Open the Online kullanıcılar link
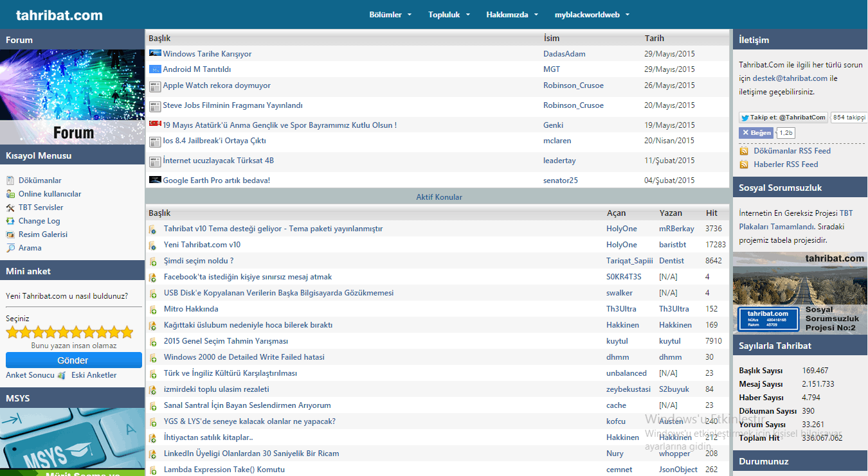The height and width of the screenshot is (476, 868). point(50,194)
